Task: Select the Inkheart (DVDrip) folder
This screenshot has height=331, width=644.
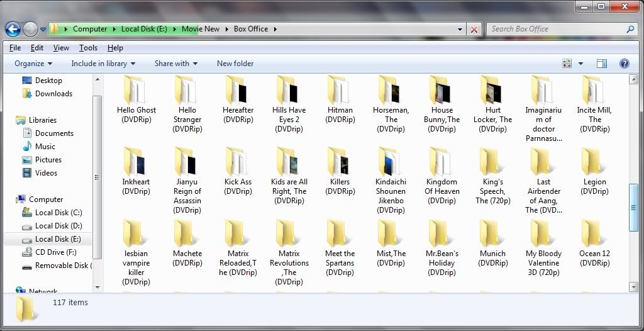Action: coord(136,171)
